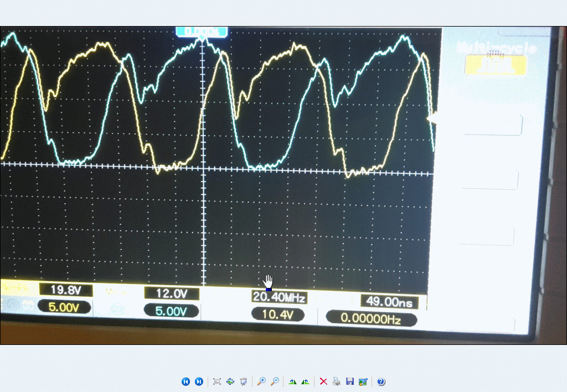Screen dimensions: 567x392
Task: Show image at actual size
Action: (x=230, y=381)
